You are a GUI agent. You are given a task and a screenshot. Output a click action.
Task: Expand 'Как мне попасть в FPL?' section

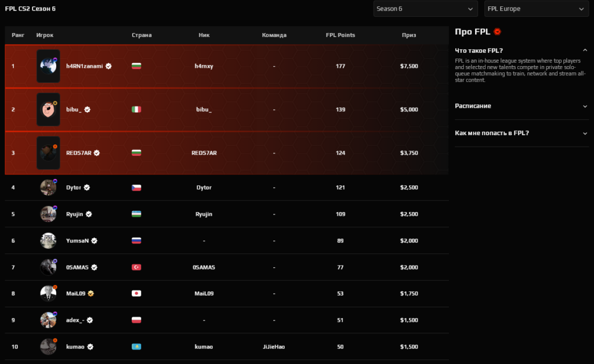coord(585,133)
